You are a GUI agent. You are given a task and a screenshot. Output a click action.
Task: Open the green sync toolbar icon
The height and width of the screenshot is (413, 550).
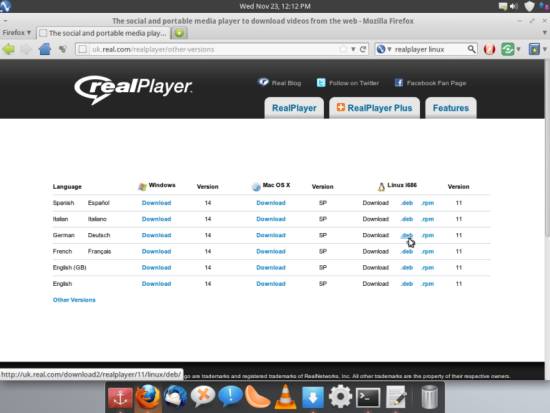point(508,49)
